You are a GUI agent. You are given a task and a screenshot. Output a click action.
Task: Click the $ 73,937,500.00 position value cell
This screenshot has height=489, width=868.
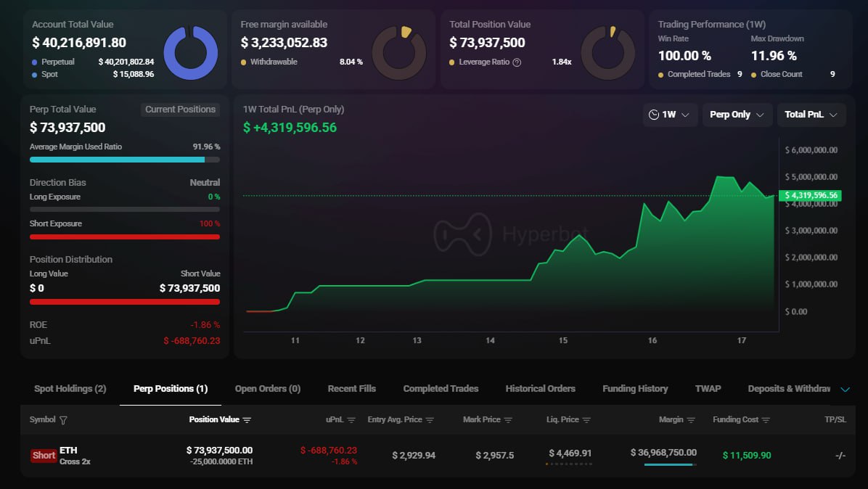click(x=219, y=451)
